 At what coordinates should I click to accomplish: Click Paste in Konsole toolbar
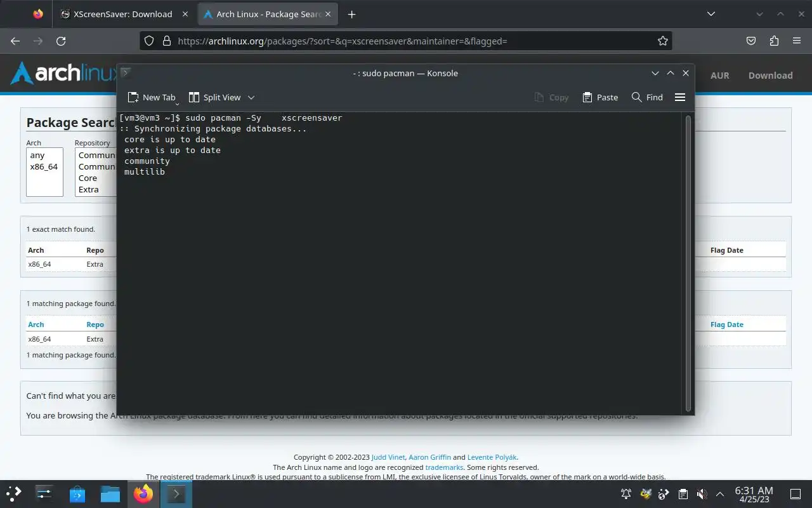[600, 97]
